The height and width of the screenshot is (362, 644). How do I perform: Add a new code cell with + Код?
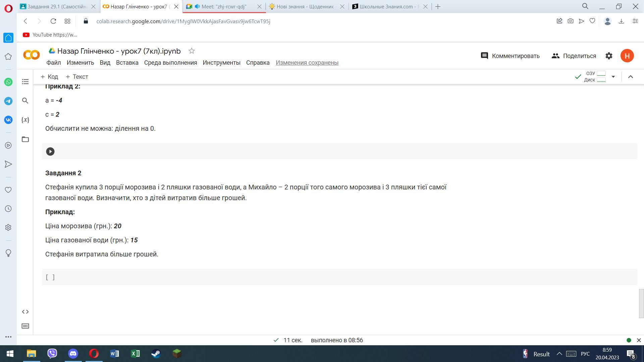[49, 77]
